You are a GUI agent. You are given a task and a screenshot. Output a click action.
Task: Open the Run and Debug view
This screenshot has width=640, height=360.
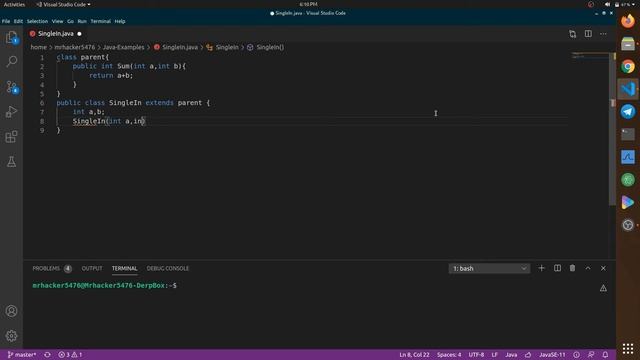11,112
